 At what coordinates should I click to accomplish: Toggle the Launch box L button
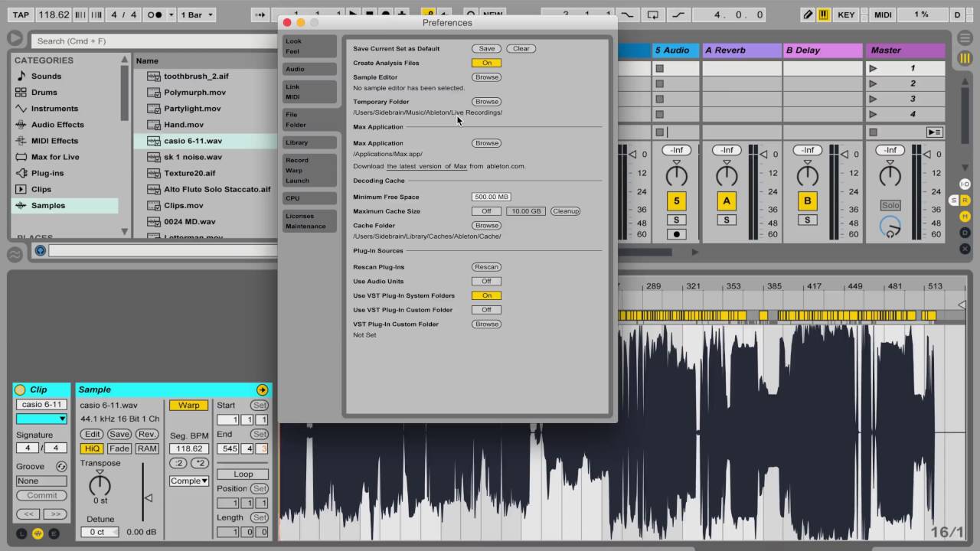(x=21, y=533)
